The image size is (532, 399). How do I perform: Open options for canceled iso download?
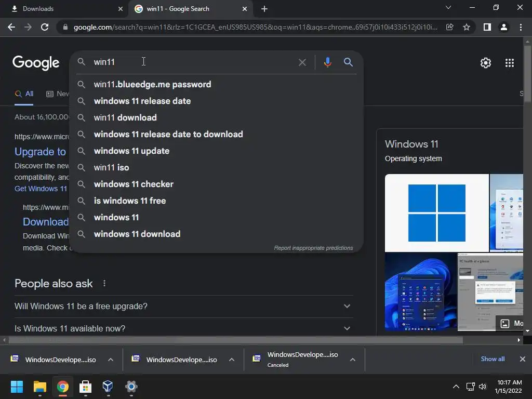click(353, 360)
